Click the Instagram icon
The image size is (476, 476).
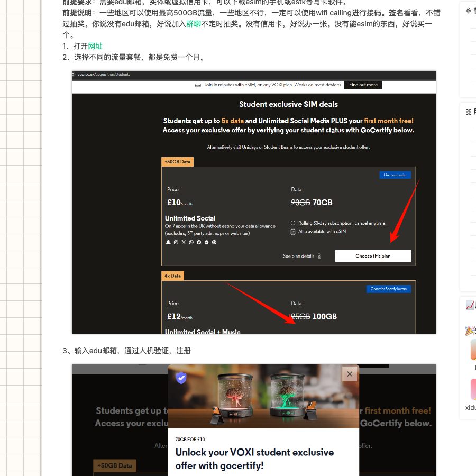tap(176, 242)
